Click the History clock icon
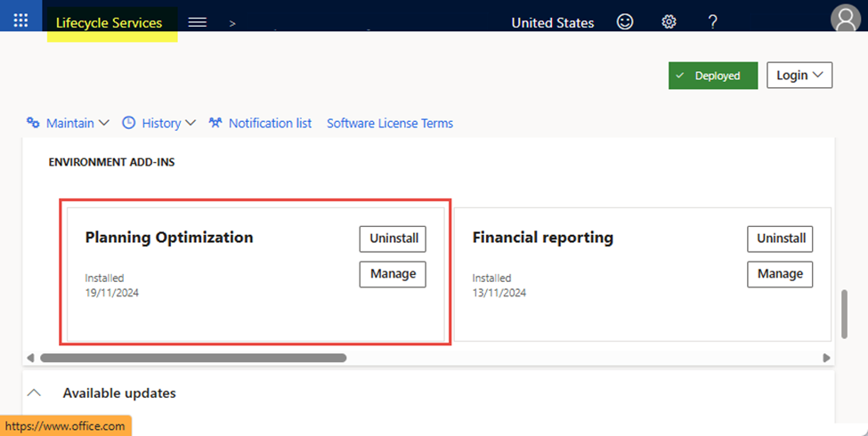 tap(128, 123)
